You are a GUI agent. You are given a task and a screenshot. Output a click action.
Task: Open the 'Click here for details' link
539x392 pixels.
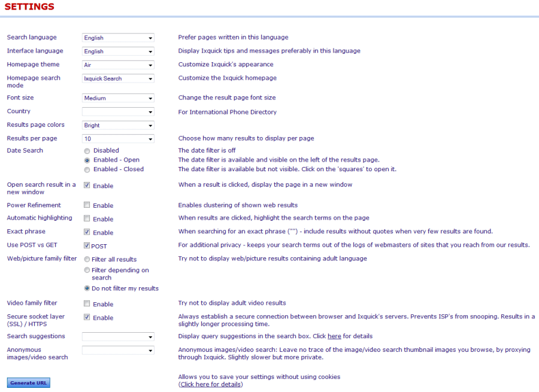(210, 384)
